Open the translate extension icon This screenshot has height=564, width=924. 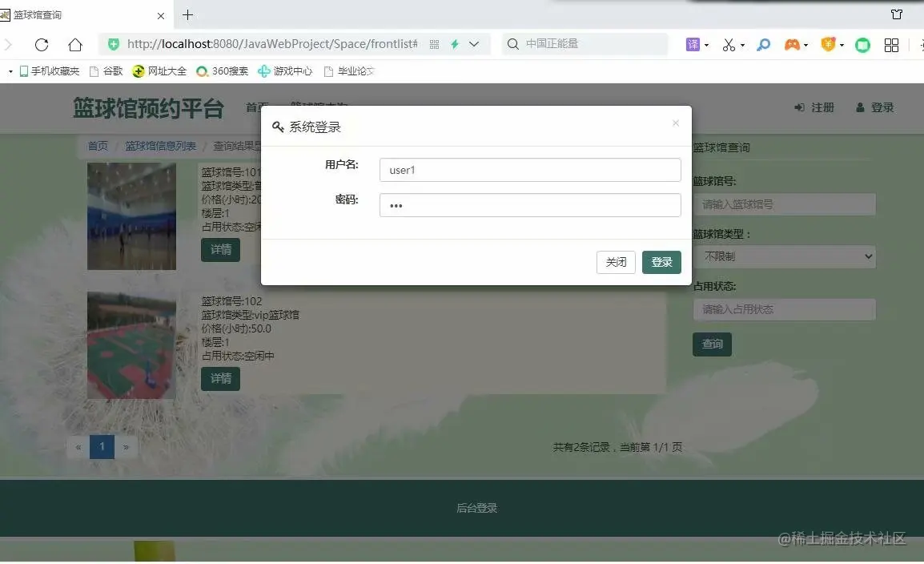(693, 44)
